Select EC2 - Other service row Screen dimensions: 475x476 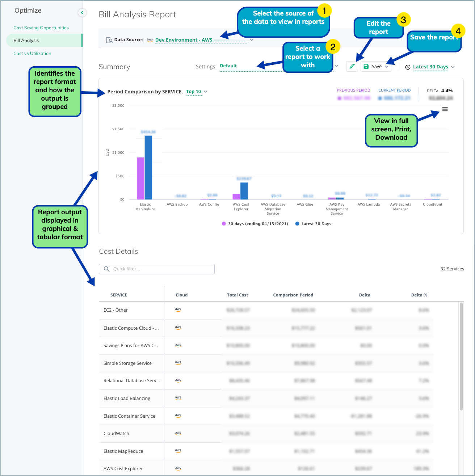[x=266, y=310]
